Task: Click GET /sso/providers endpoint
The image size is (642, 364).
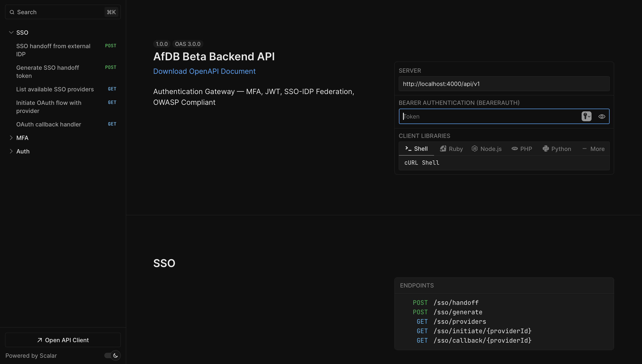Action: pos(451,321)
